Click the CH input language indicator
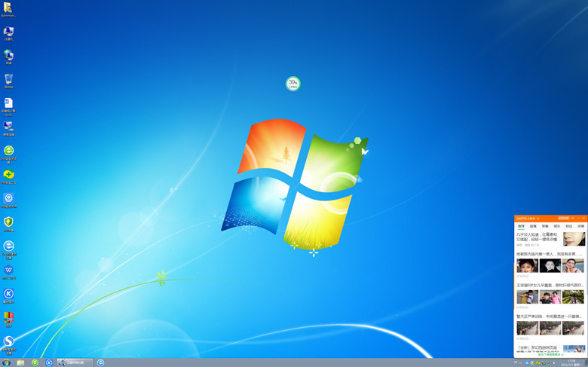The image size is (588, 367). (516, 362)
